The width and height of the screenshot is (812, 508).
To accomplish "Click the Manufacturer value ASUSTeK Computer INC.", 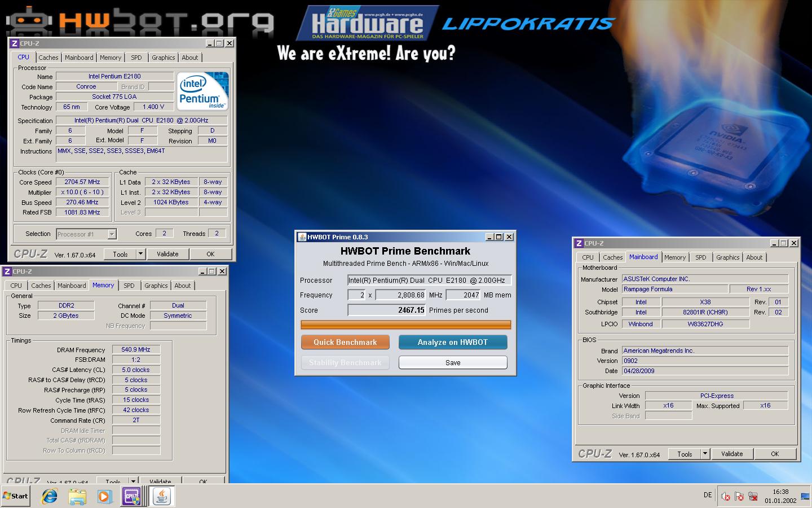I will tap(705, 279).
